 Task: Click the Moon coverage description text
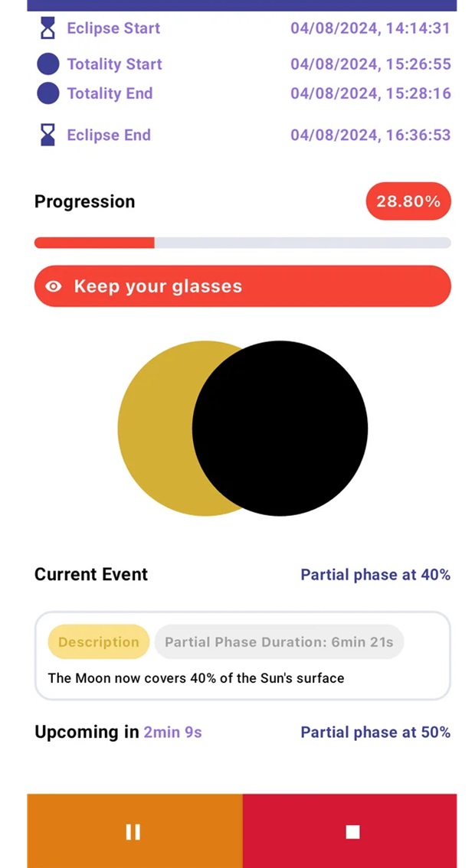[x=195, y=678]
